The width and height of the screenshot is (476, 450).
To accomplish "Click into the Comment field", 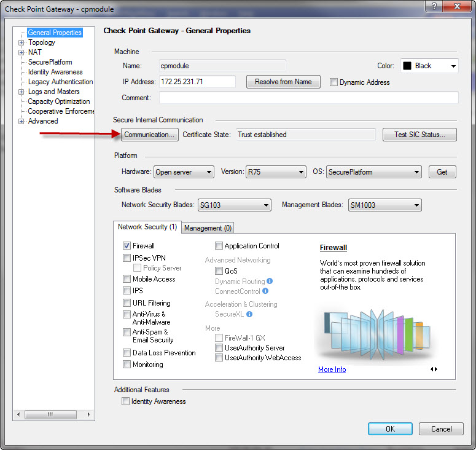I will [x=308, y=98].
